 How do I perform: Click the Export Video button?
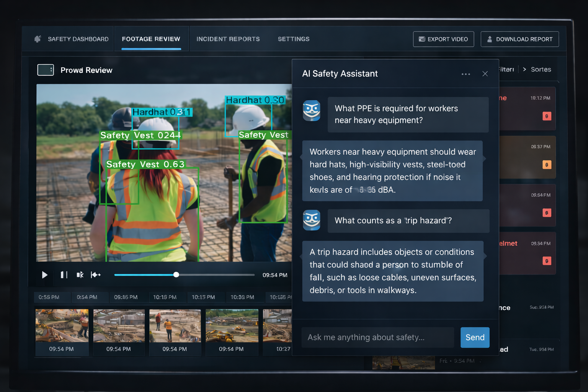click(x=443, y=39)
